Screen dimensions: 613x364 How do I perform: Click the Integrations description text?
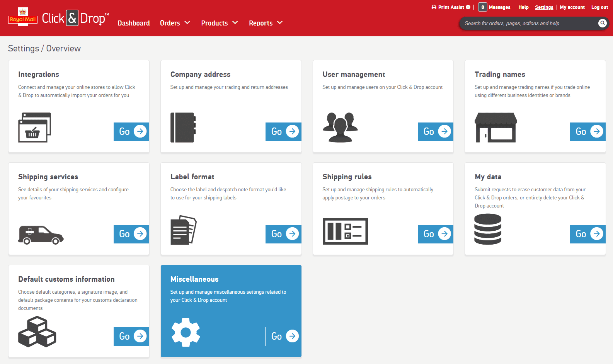coord(77,91)
